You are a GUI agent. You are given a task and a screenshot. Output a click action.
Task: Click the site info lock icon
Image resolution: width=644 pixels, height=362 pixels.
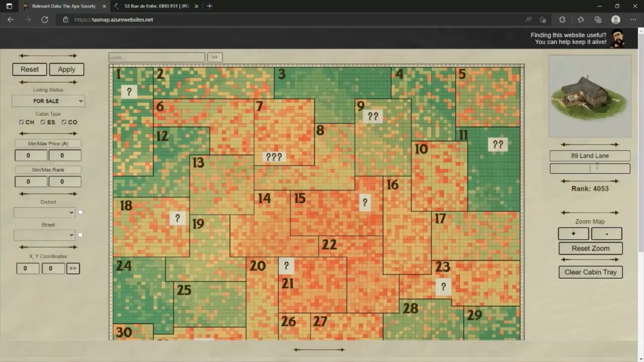[65, 20]
